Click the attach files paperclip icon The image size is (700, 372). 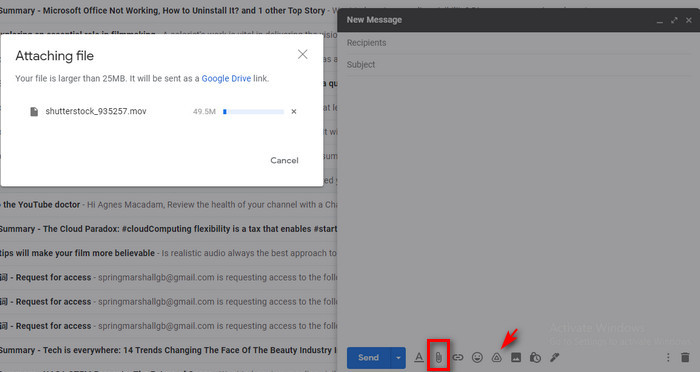[438, 357]
